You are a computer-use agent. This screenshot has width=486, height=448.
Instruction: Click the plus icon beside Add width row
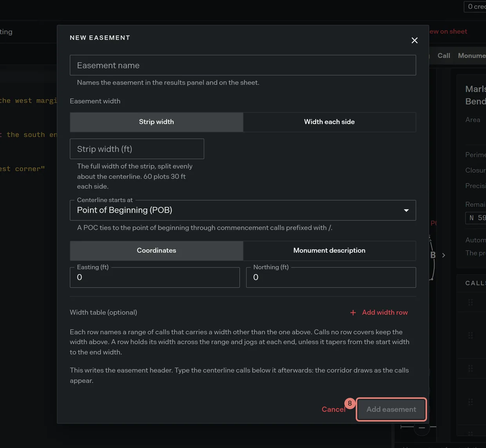(353, 313)
